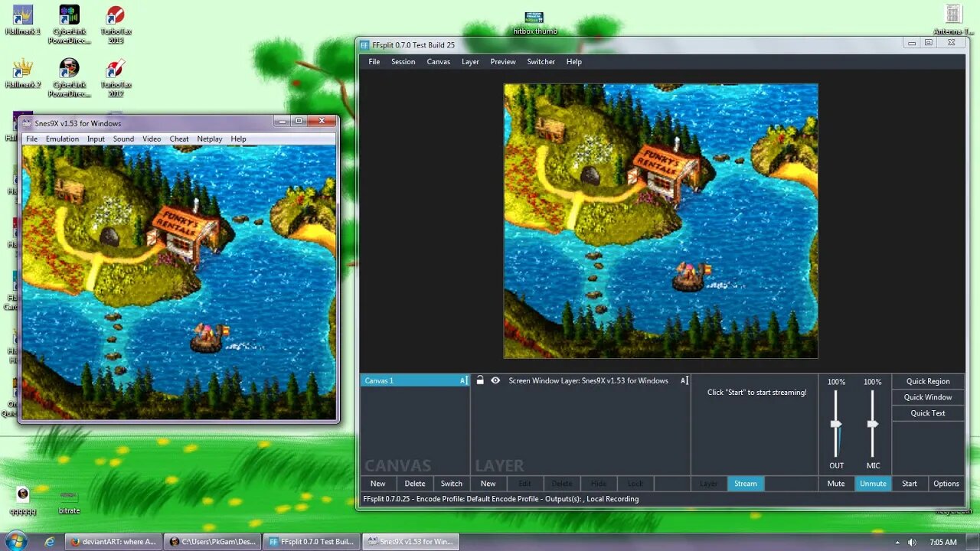Rename the Screen Window Layer via text cursor icon
This screenshot has height=551, width=980.
coord(684,380)
